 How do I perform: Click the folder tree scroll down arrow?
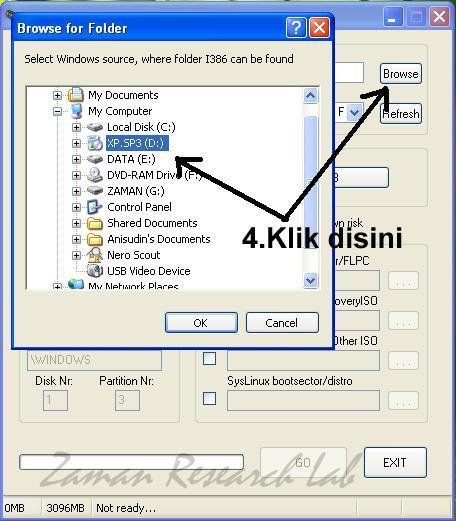click(311, 280)
